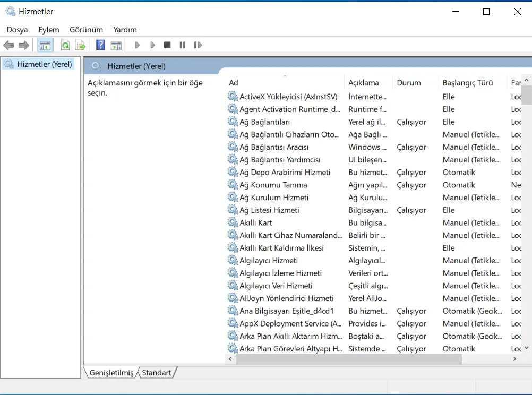
Task: Click Elle start type of Ağ Listesi Hizmeti
Action: 449,210
